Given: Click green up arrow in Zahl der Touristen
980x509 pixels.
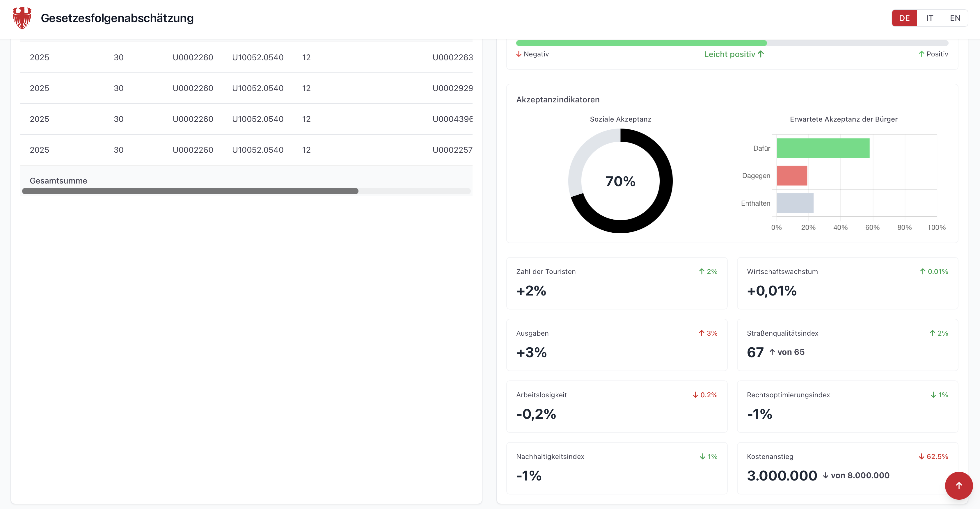Looking at the screenshot, I should 702,272.
